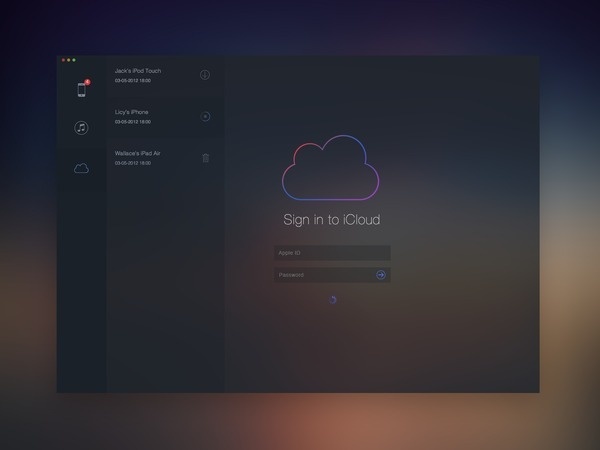Stop the Licy's iPhone transfer

click(x=205, y=116)
